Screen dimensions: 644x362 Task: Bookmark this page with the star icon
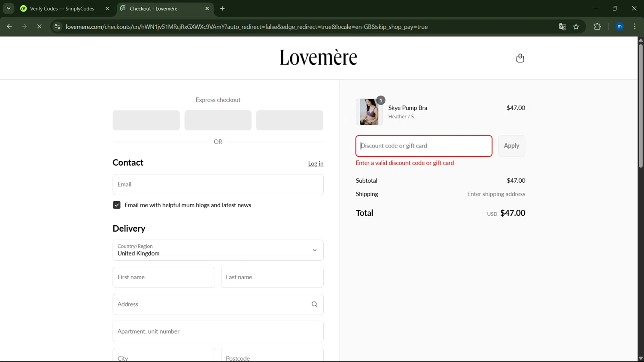pyautogui.click(x=576, y=27)
